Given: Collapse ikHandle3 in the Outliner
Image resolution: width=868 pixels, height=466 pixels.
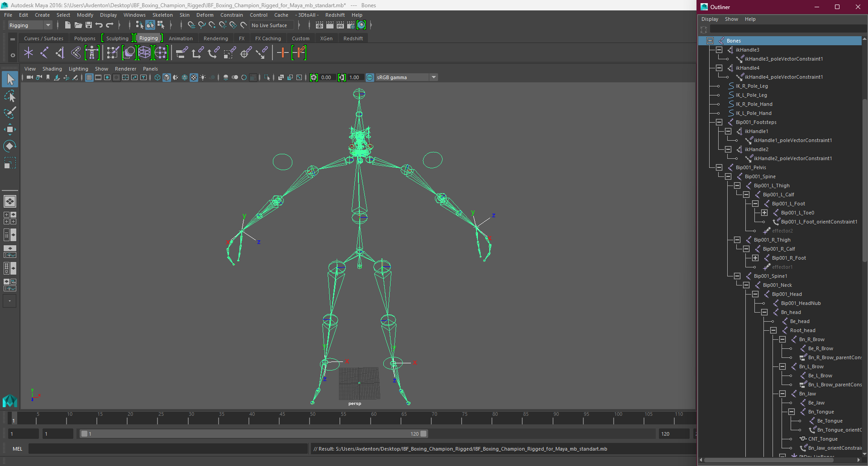Looking at the screenshot, I should click(719, 50).
